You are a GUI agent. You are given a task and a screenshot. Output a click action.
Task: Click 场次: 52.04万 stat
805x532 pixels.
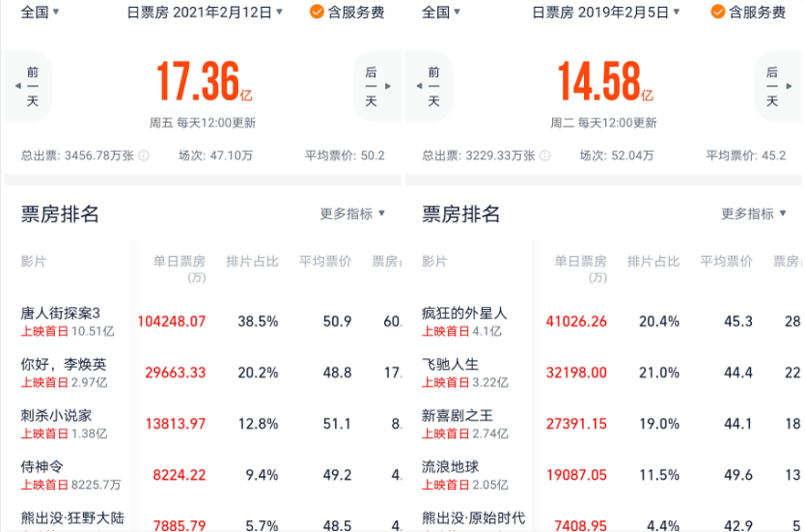coord(617,155)
